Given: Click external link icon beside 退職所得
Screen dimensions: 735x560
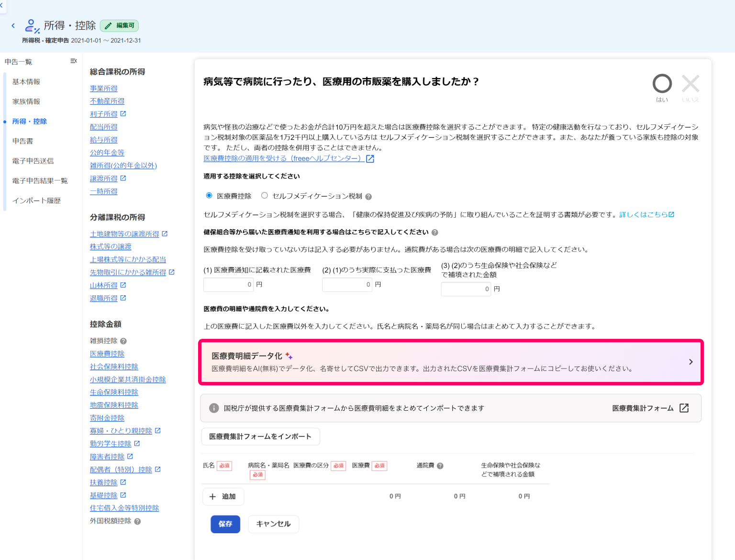Looking at the screenshot, I should (123, 298).
